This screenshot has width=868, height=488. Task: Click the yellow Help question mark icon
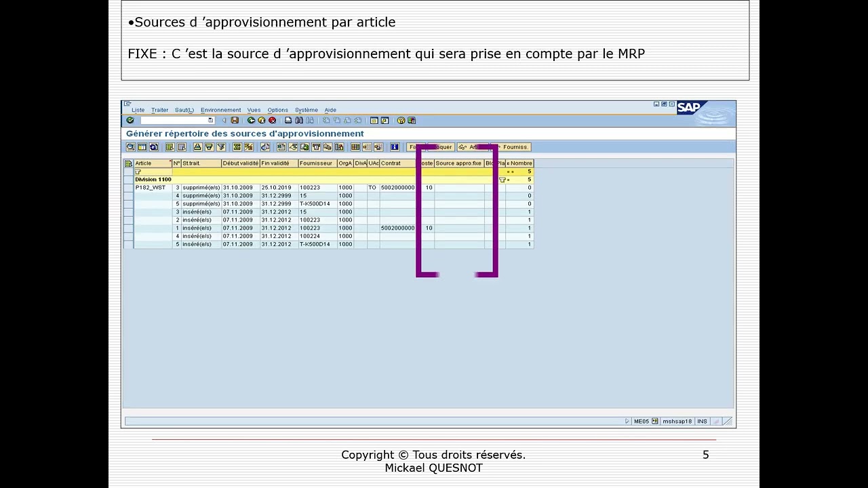[x=401, y=120]
